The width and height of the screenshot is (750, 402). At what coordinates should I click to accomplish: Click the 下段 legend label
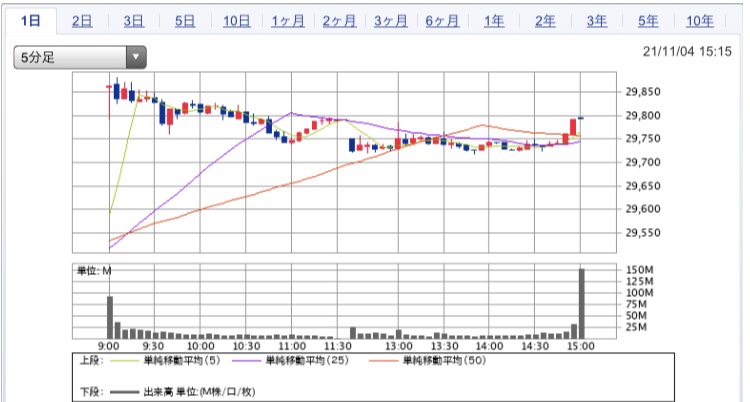[91, 392]
